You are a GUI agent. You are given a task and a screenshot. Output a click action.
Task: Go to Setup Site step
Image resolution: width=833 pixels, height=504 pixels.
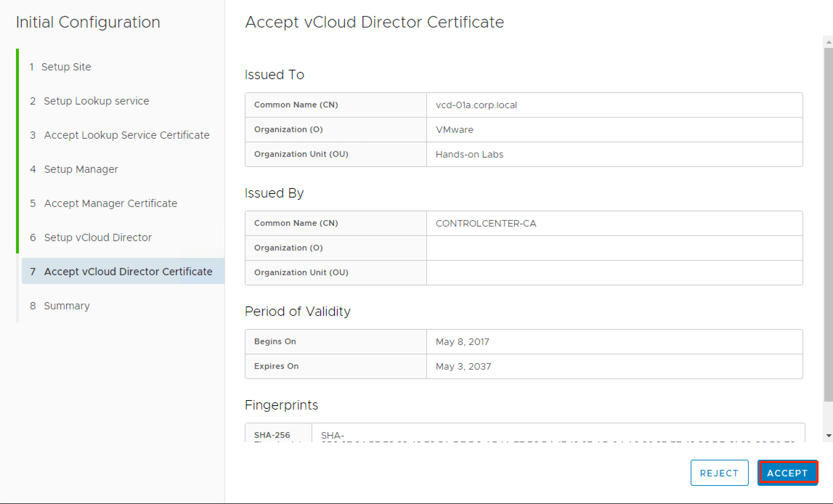pos(66,67)
